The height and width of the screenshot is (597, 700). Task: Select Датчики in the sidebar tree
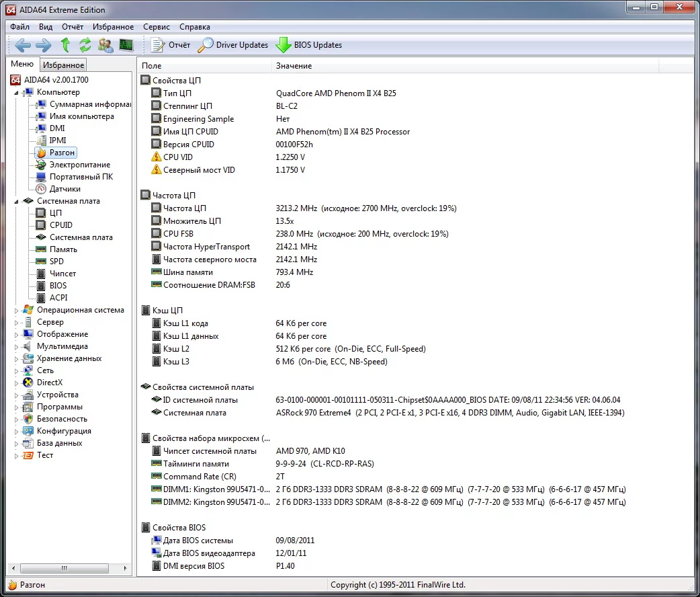pos(64,189)
